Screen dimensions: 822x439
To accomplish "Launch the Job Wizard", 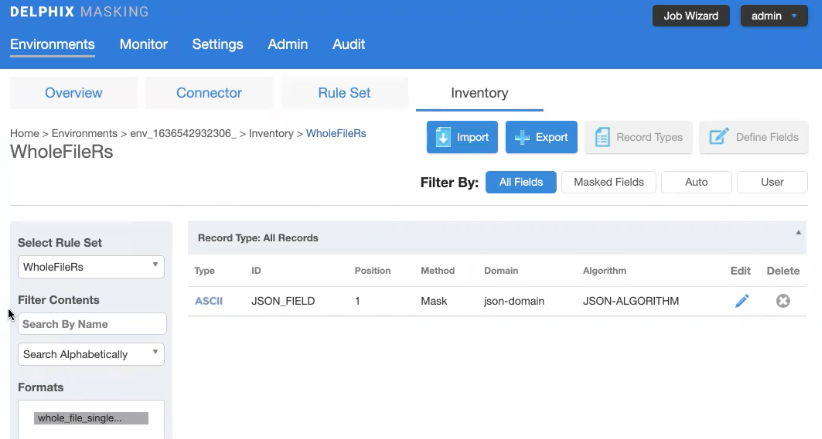I will (x=691, y=16).
